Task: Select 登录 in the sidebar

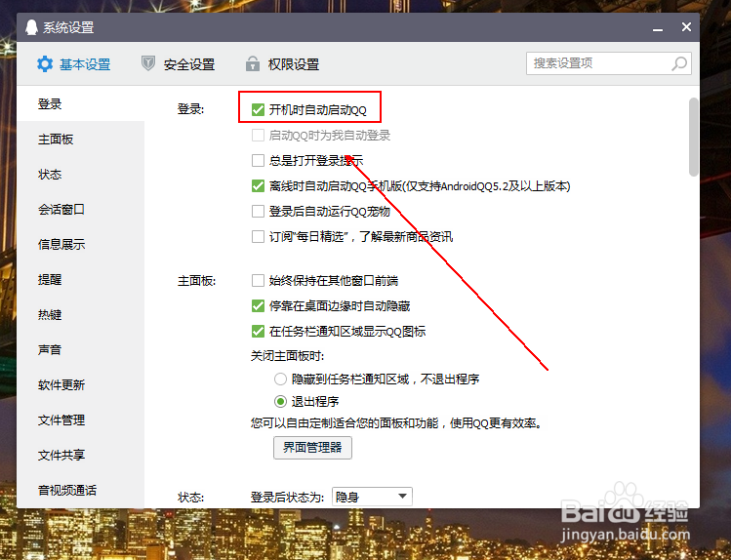Action: tap(80, 103)
